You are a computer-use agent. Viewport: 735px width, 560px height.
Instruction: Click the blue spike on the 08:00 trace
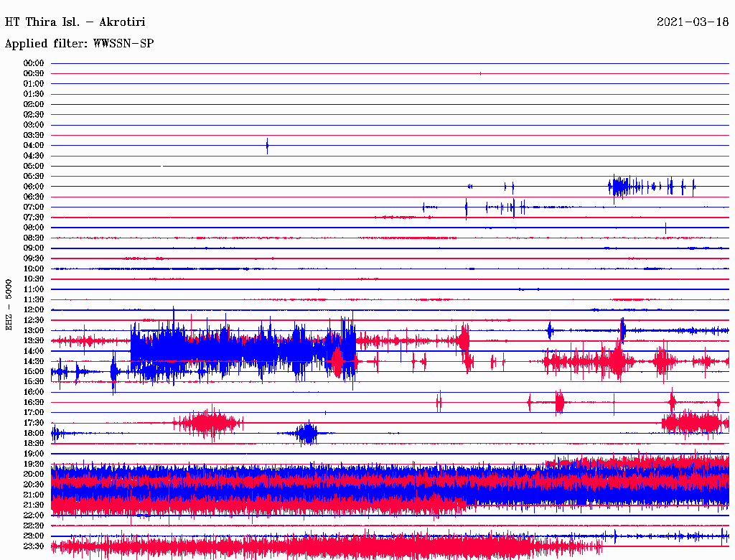click(665, 228)
